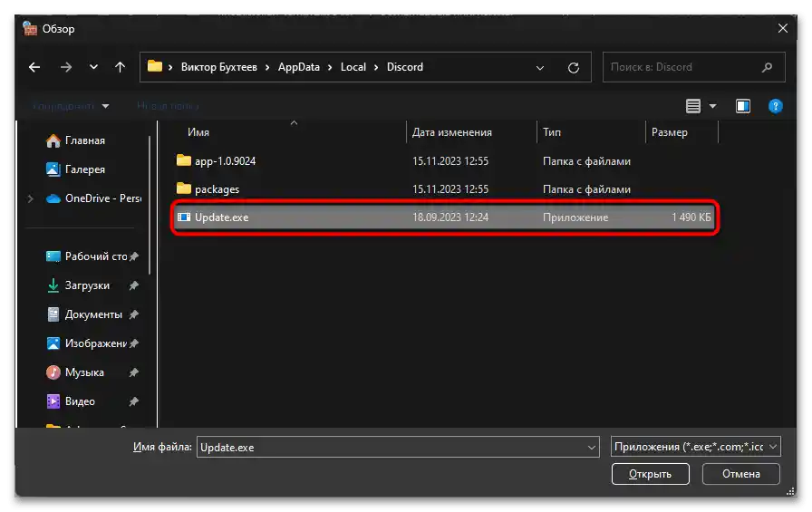Click the pin icon next to Документы
This screenshot has height=512, width=812.
[x=133, y=314]
